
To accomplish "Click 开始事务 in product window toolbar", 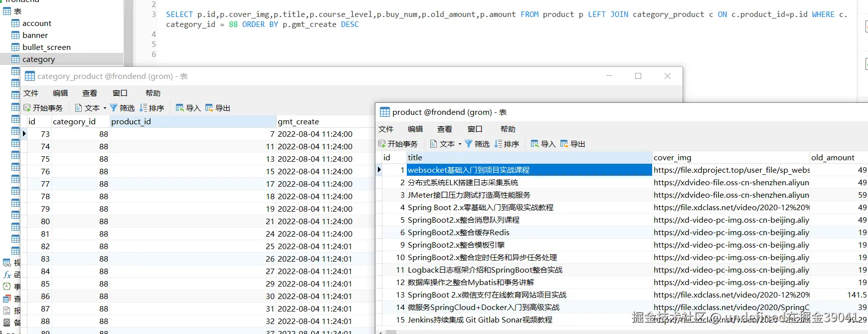I will click(x=398, y=144).
